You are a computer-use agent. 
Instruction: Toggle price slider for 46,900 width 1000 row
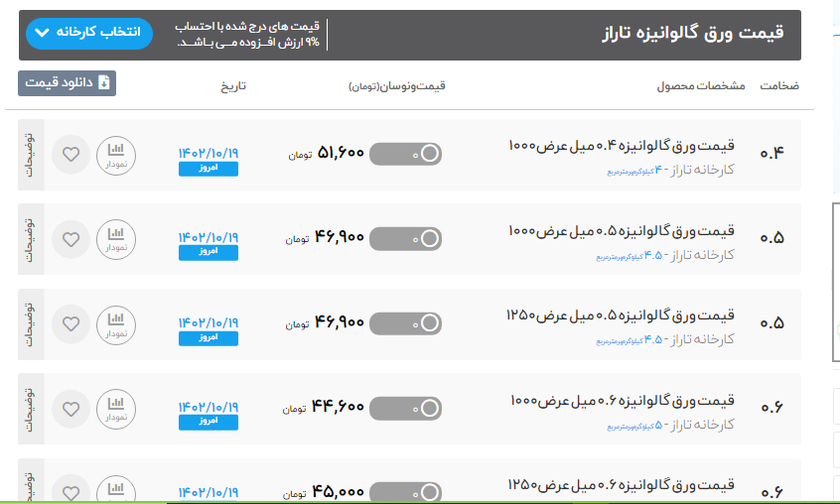coord(405,238)
